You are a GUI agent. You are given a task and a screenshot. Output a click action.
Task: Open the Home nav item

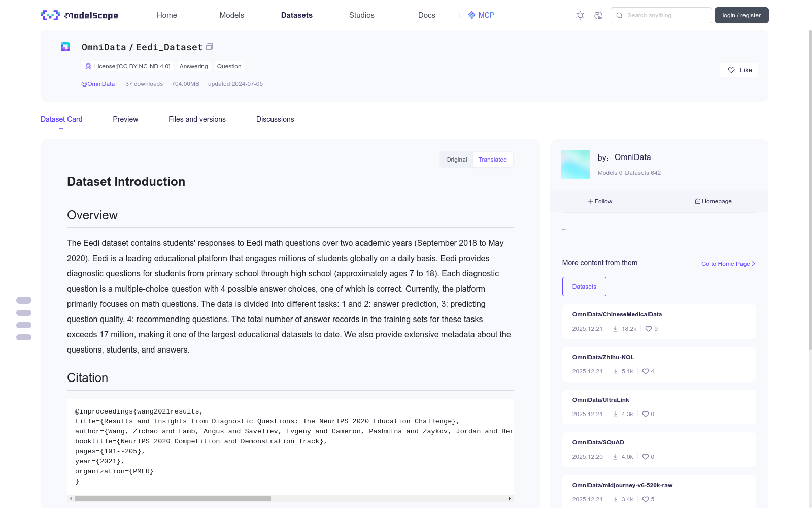tap(167, 15)
